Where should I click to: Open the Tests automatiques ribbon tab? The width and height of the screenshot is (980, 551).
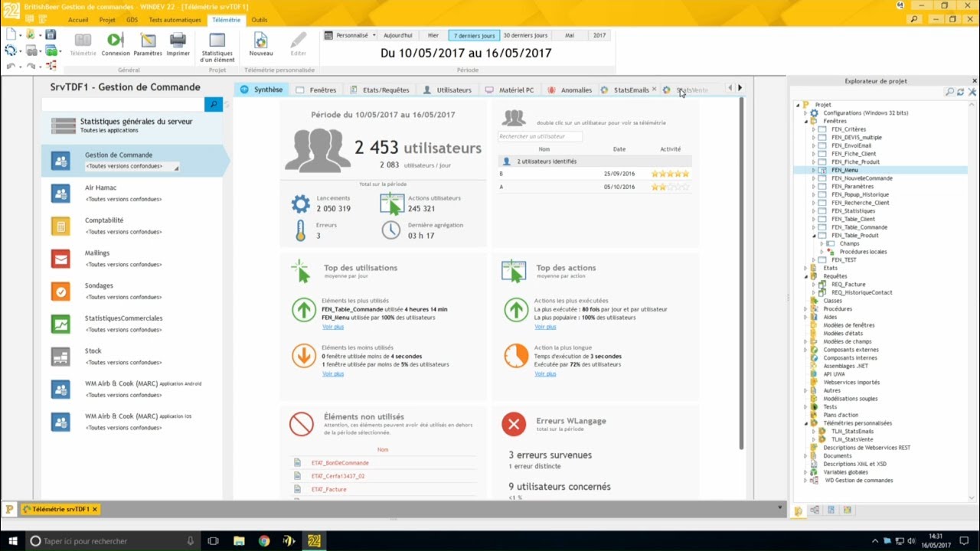pos(175,20)
